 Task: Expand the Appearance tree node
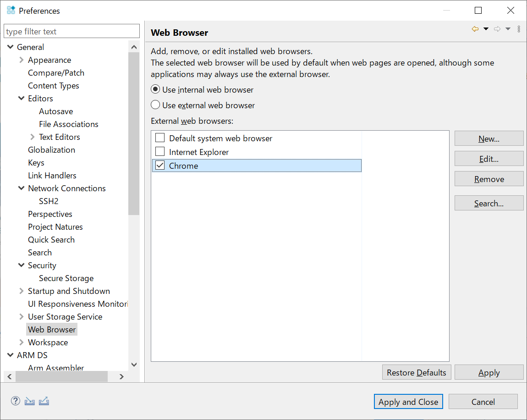tap(21, 60)
